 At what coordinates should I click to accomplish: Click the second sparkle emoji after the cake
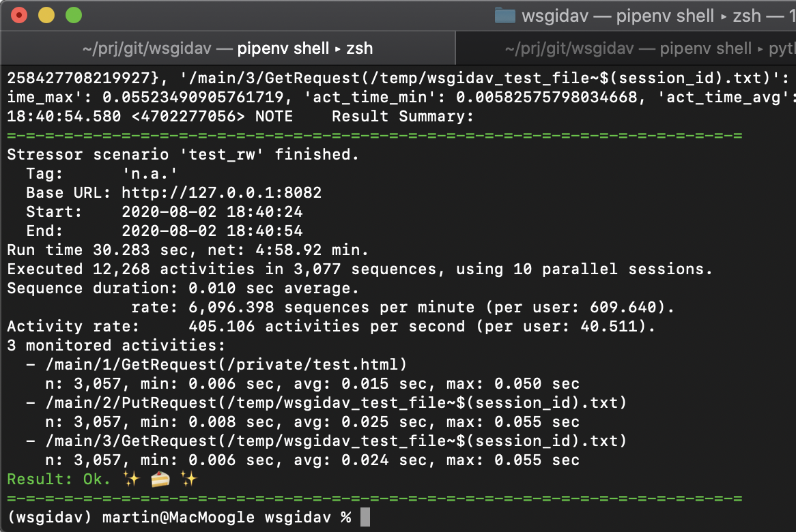pos(189,479)
